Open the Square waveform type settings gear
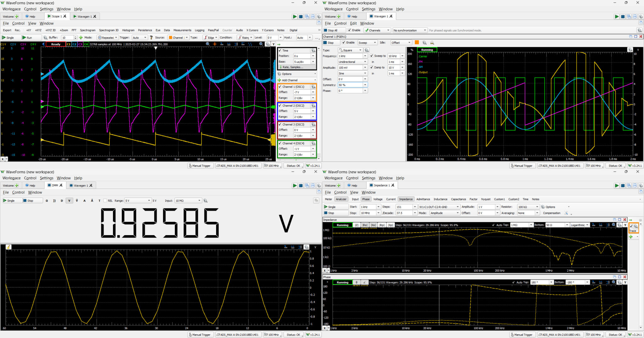644x338 pixels. tap(367, 50)
